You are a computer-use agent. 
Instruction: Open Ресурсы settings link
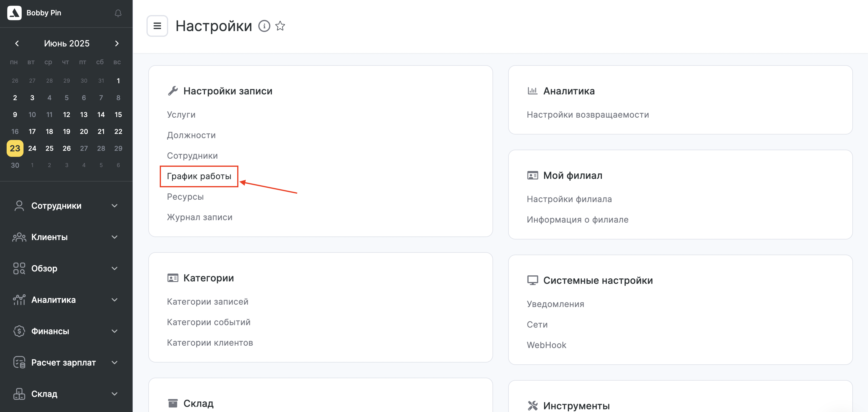(185, 197)
